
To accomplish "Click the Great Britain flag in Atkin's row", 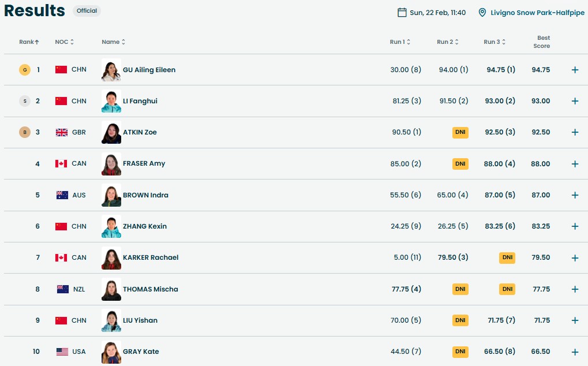I will point(61,132).
